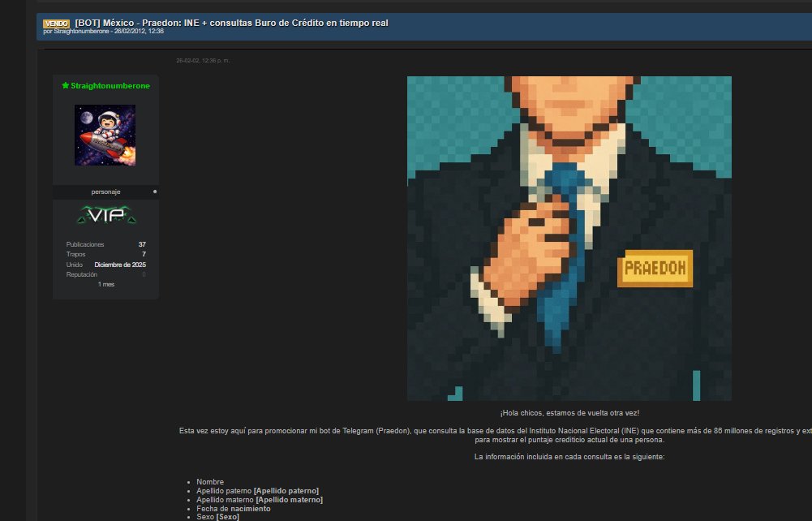Click the 'Nombre' list item
Screen dimensions: 812x521
[210, 481]
